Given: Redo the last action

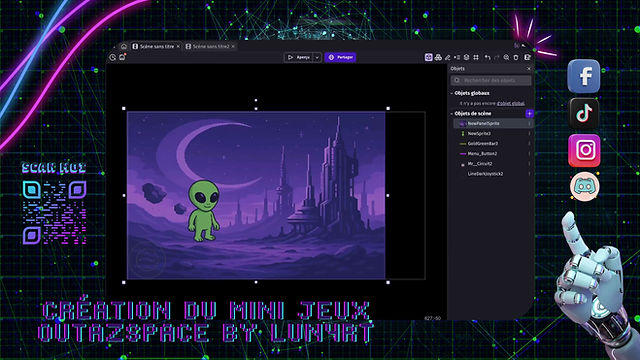Looking at the screenshot, I should pyautogui.click(x=496, y=58).
